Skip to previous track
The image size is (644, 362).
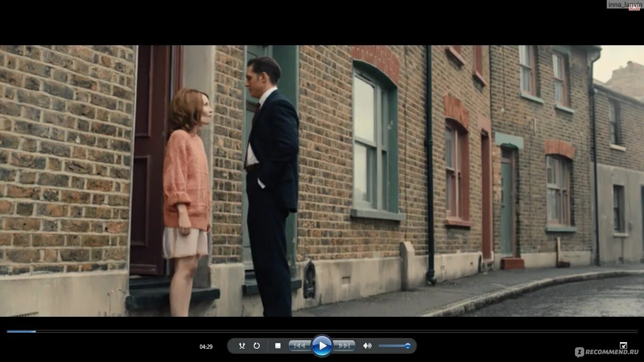[x=299, y=346]
